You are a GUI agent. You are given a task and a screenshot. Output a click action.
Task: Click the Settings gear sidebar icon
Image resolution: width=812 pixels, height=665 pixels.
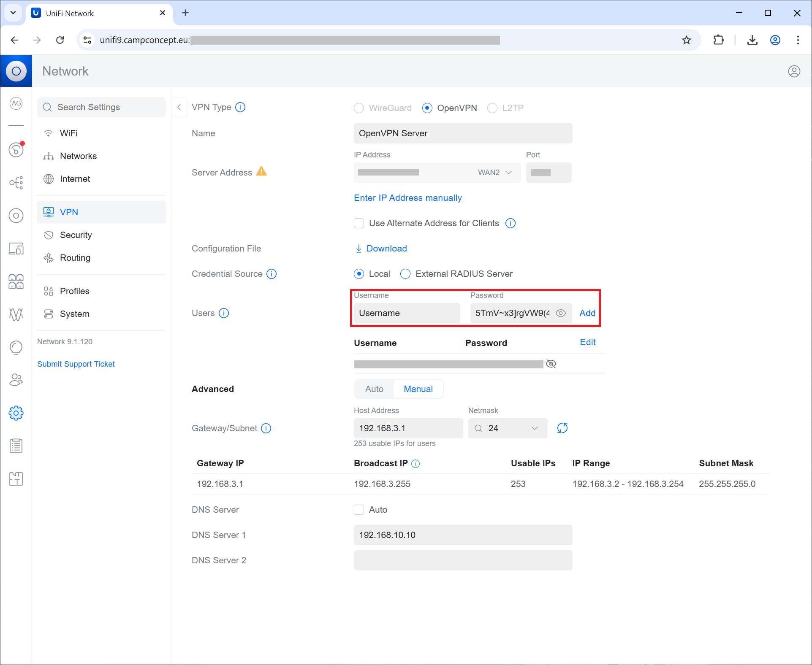point(16,413)
